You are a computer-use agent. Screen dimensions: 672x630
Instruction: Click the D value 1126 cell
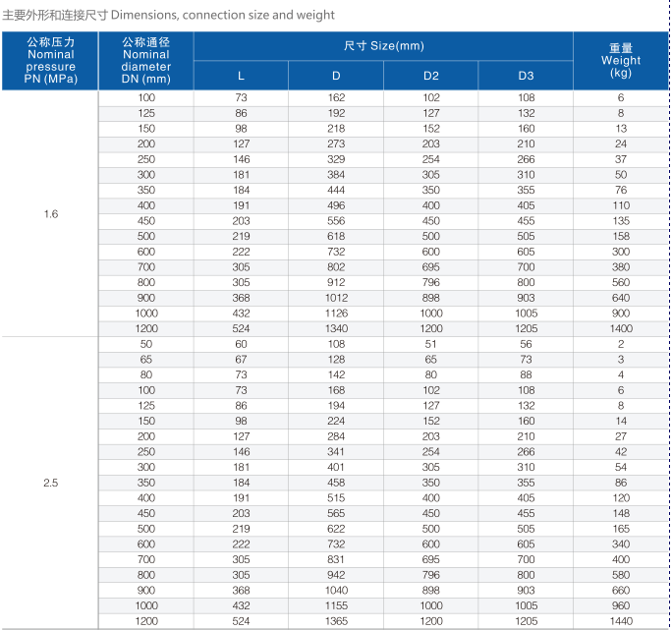[x=336, y=314]
